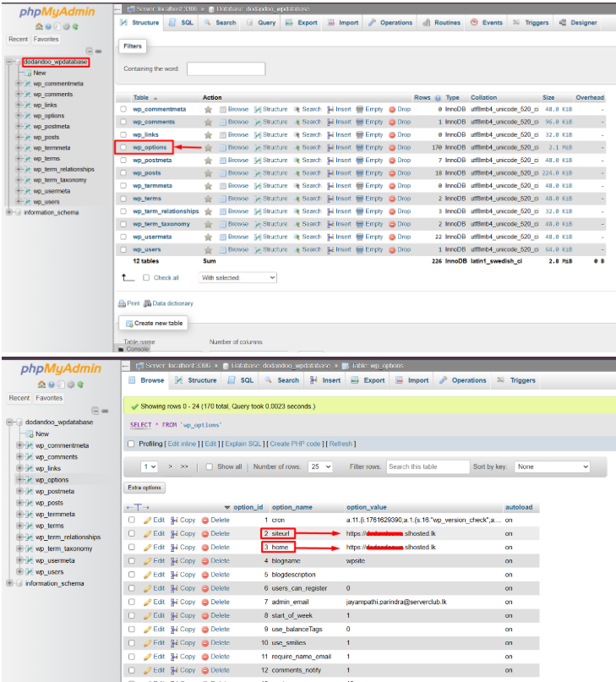This screenshot has height=682, width=616.
Task: Click the 'Containing the word' filter field
Action: (226, 68)
